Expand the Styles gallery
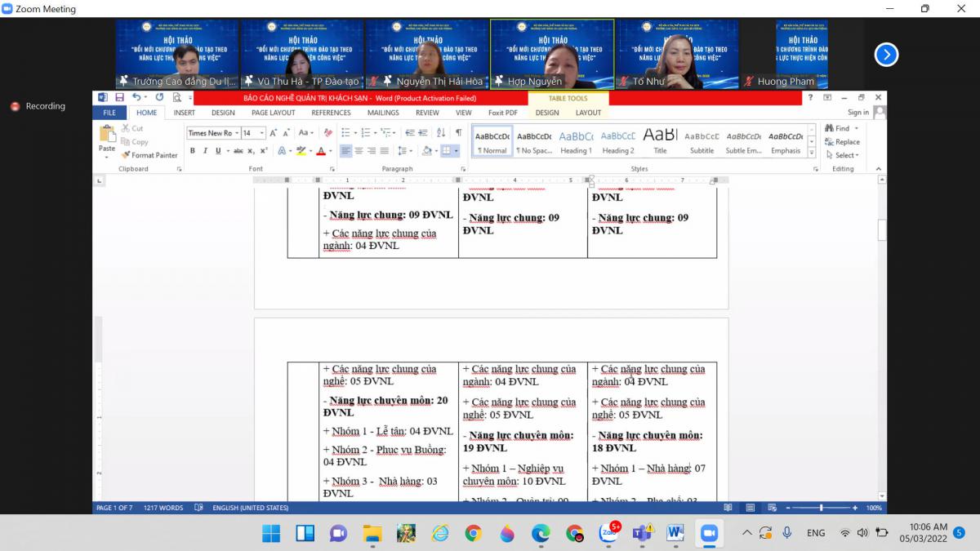The width and height of the screenshot is (980, 551). coord(812,153)
